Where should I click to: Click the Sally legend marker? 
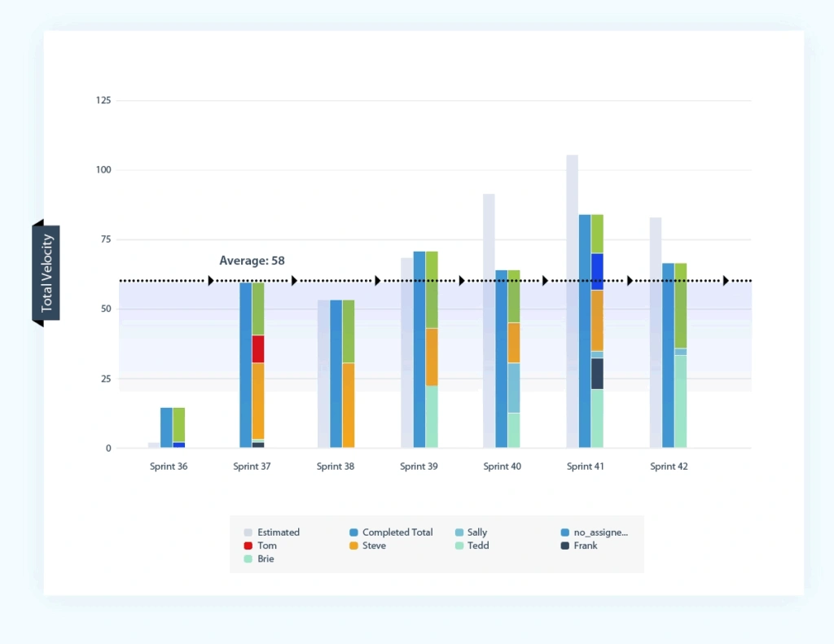(x=459, y=532)
